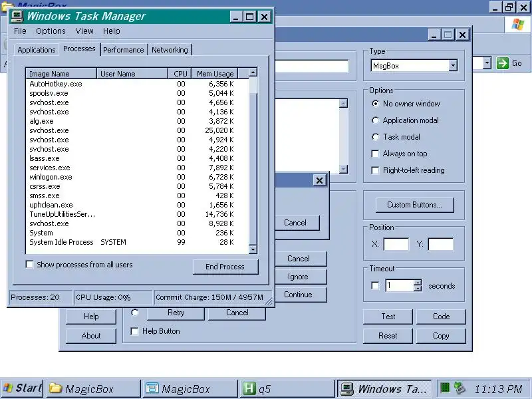Screen dimensions: 532x399
Task: Enable the Timeout checkbox
Action: [x=375, y=286]
